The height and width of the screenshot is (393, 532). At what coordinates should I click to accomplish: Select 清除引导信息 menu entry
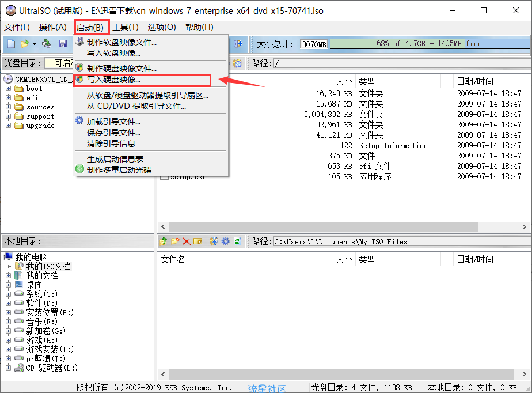point(151,143)
